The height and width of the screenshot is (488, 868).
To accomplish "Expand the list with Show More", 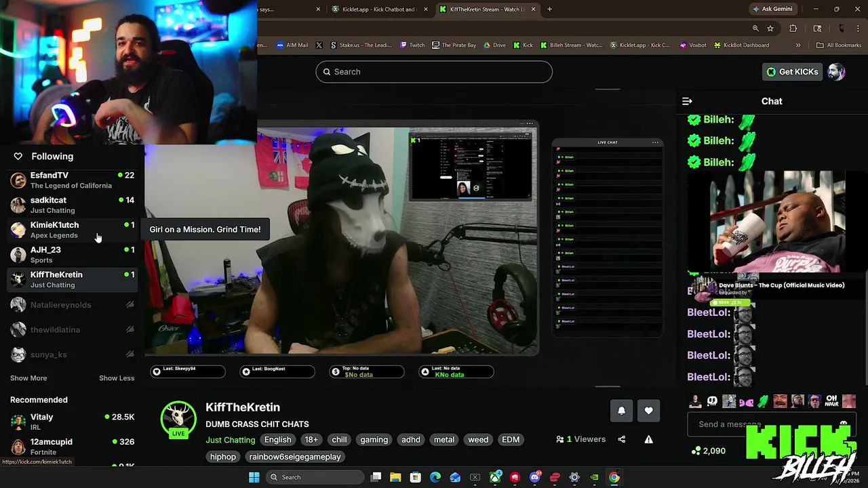I will coord(28,378).
